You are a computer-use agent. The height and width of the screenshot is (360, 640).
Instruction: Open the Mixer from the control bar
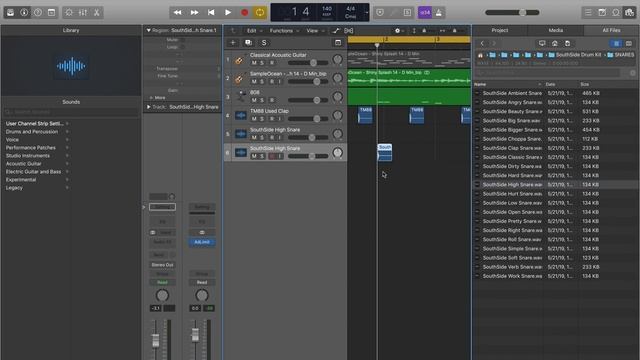pos(83,12)
